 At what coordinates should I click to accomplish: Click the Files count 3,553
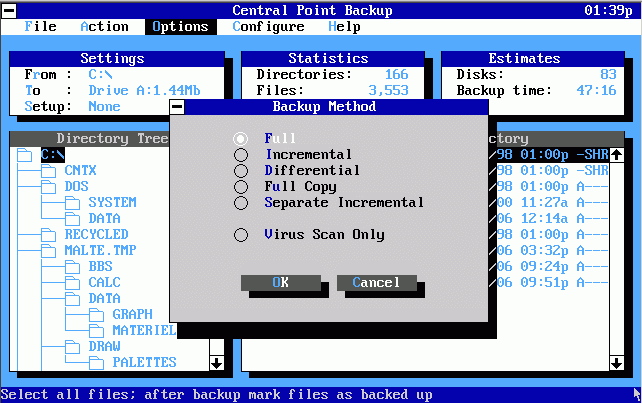point(389,91)
